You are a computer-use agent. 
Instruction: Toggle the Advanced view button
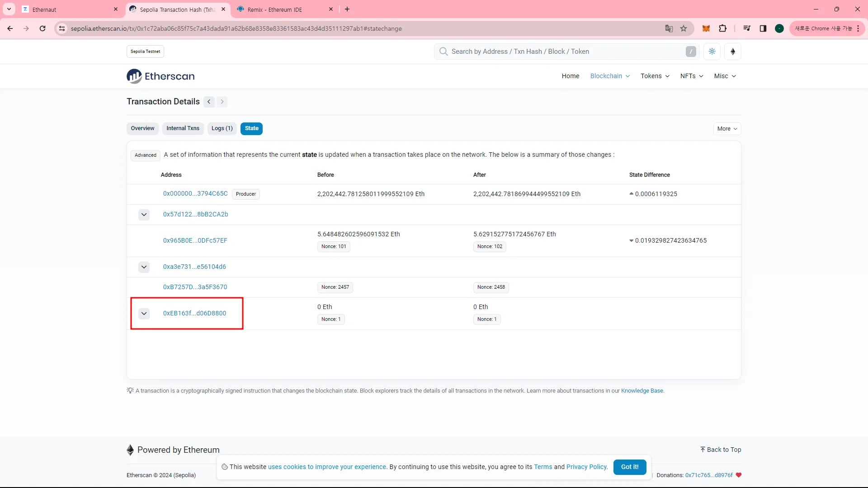click(146, 155)
